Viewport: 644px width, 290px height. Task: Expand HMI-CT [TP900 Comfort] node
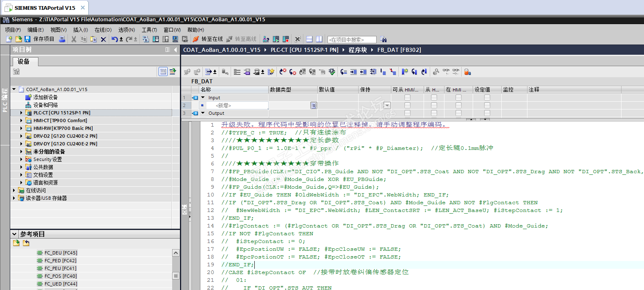click(x=21, y=120)
